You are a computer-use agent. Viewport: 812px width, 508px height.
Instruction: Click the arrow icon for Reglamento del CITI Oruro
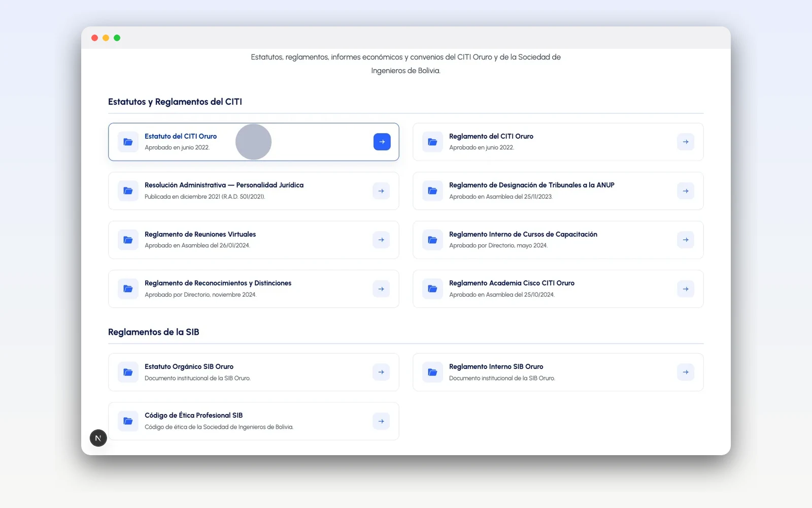(686, 142)
